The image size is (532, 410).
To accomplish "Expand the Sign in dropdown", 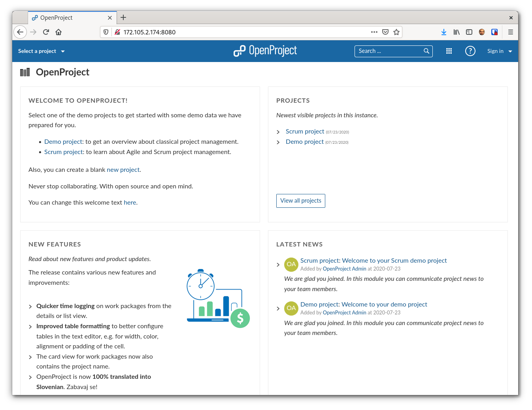I will pyautogui.click(x=500, y=51).
